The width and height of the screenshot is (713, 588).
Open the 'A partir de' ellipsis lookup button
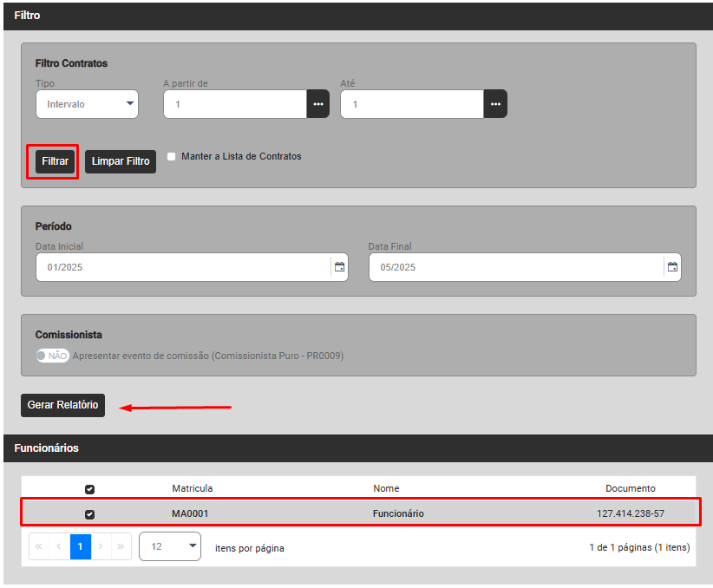click(318, 104)
